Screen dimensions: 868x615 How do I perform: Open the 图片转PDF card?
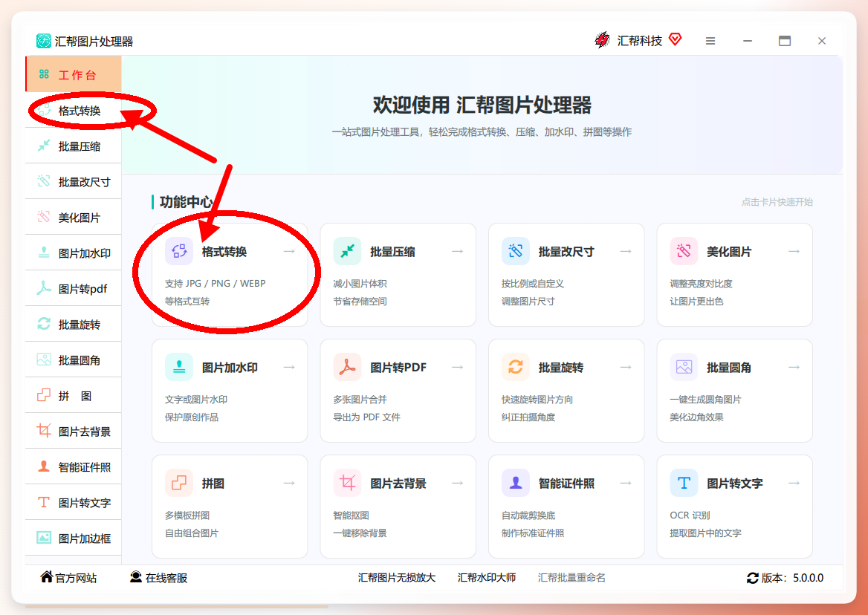[398, 391]
